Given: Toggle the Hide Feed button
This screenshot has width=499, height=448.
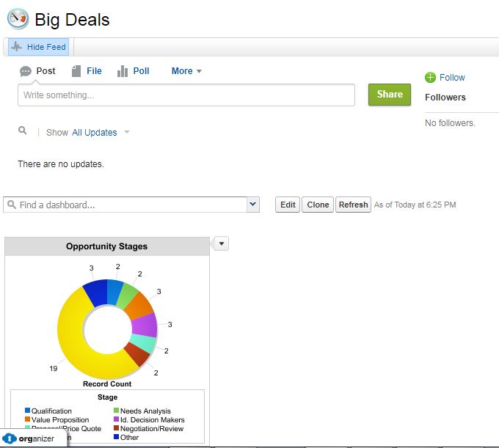Looking at the screenshot, I should pos(39,47).
